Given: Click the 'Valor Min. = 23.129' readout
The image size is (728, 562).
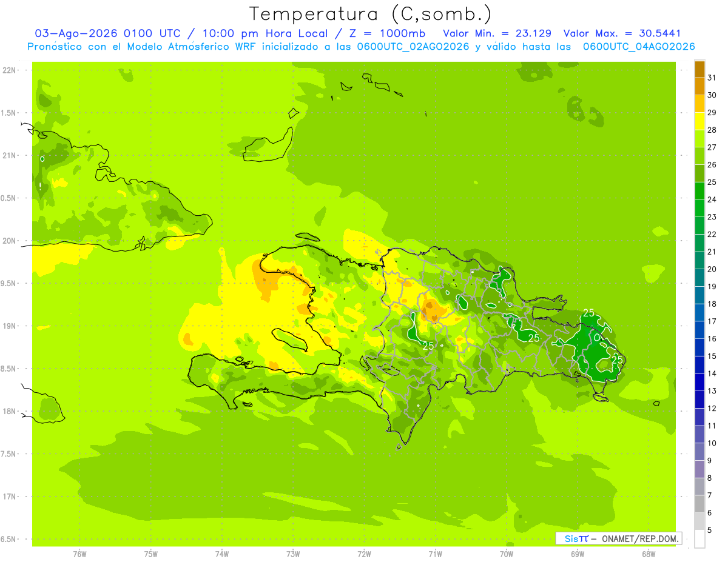Looking at the screenshot, I should pyautogui.click(x=497, y=33).
